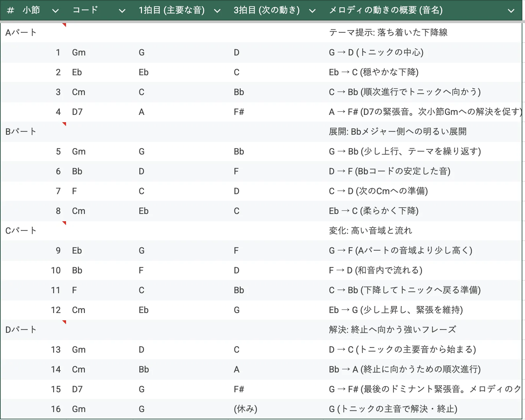Open the メロディの動きの概要 filter dropdown
Viewport: 525px width, 420px height.
[x=511, y=11]
